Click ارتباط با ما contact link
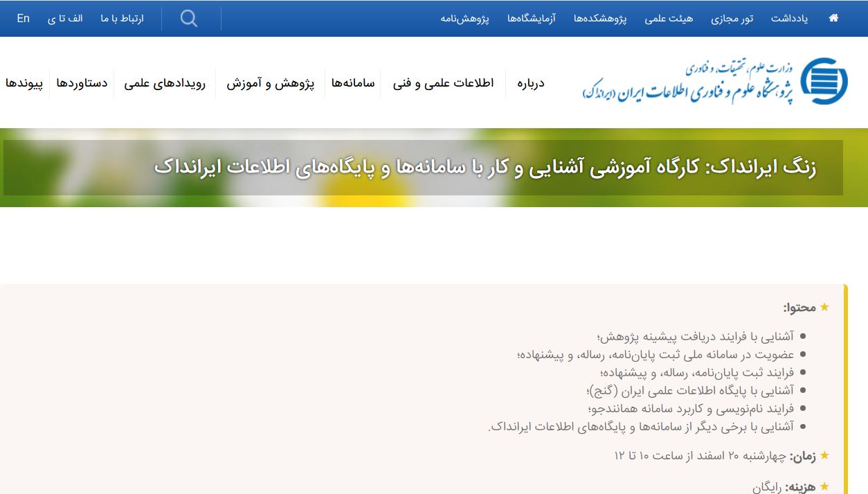The image size is (868, 494). [122, 19]
